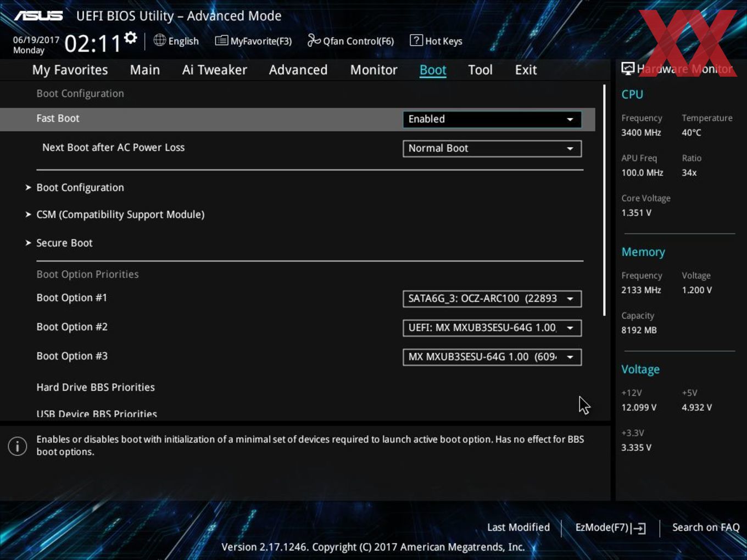Click the APU Freq value 100.0 MHz
The height and width of the screenshot is (560, 747).
point(642,173)
